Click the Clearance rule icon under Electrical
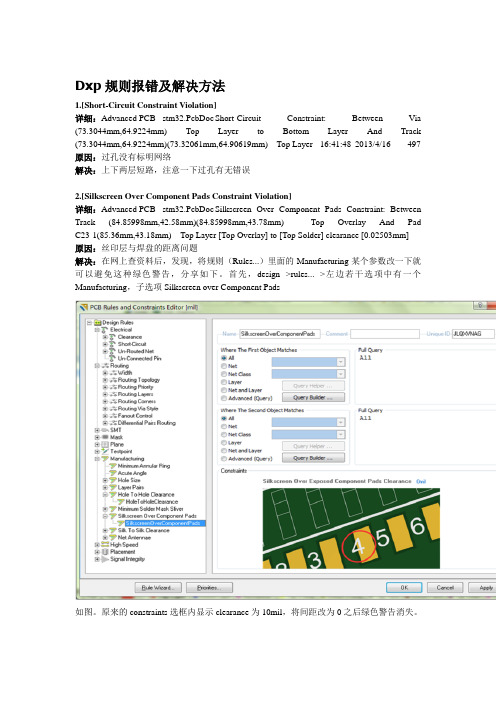Image resolution: width=496 pixels, height=702 pixels. [x=113, y=337]
